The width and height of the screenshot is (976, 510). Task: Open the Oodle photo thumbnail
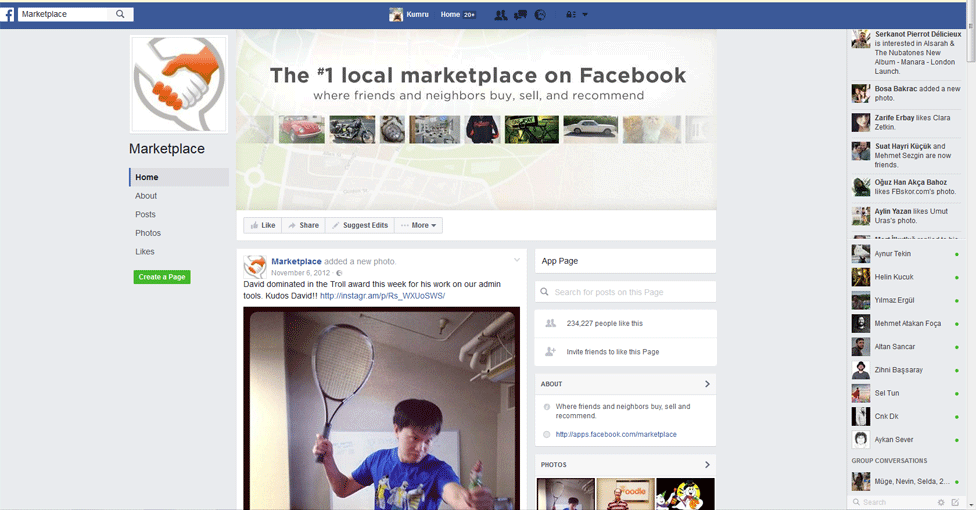coord(626,494)
